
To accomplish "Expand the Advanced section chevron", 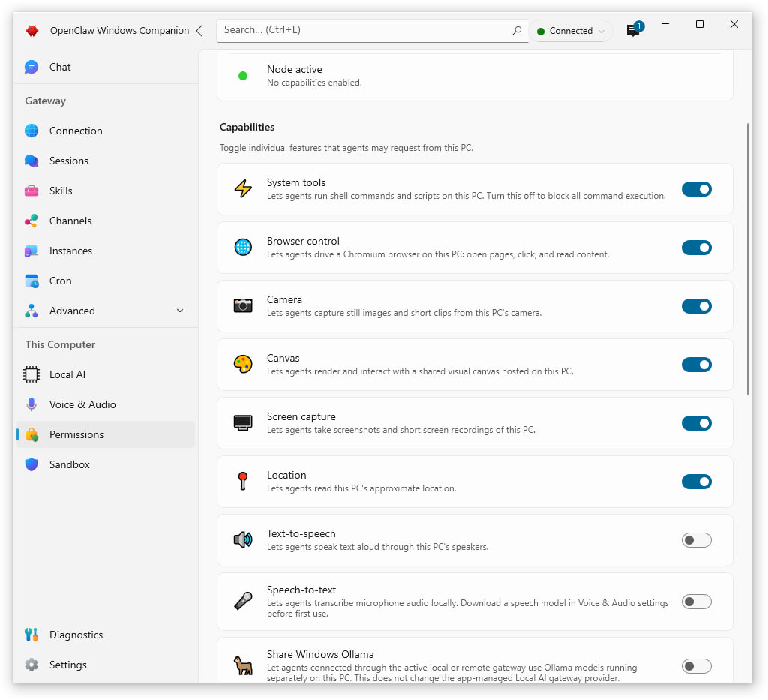I will [180, 311].
